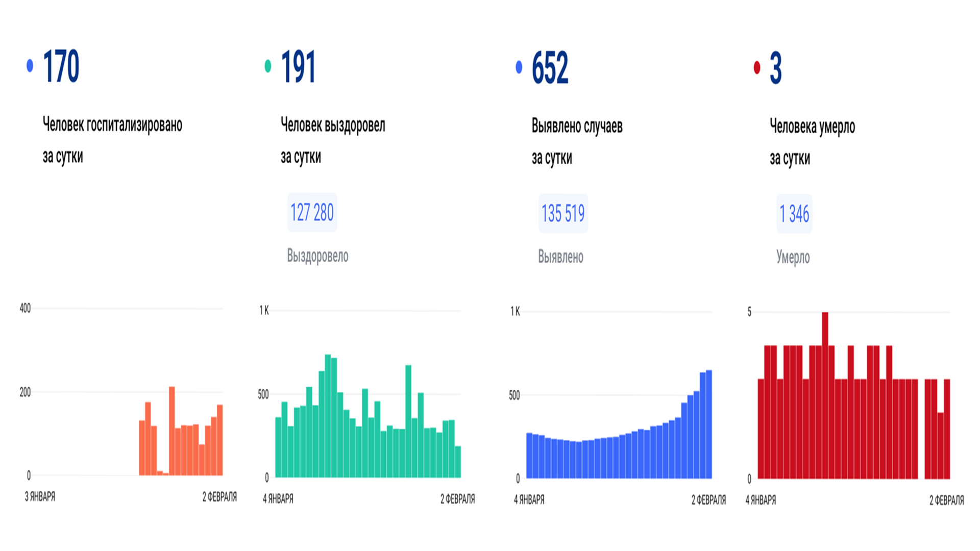This screenshot has width=980, height=551.
Task: Click 4 ЯНВАРЯ label under deaths chart
Action: (761, 500)
